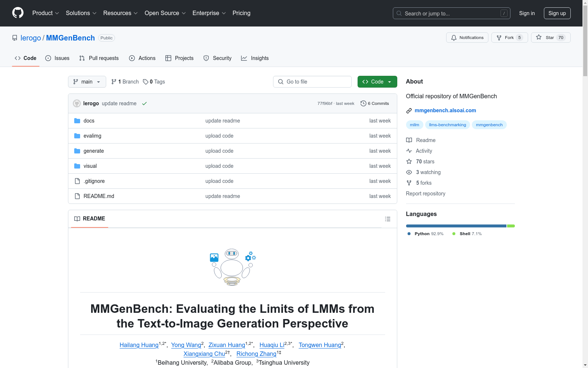Click the Notifications bell button

click(467, 38)
